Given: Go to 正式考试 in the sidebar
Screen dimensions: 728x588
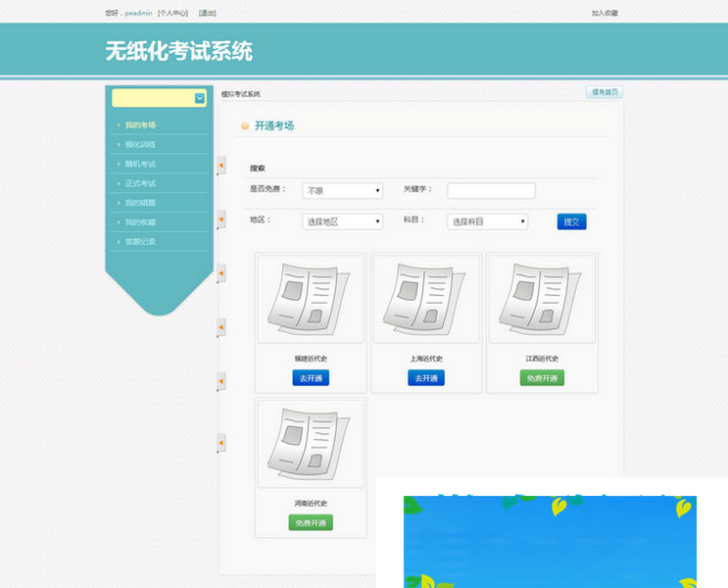Looking at the screenshot, I should click(x=140, y=183).
